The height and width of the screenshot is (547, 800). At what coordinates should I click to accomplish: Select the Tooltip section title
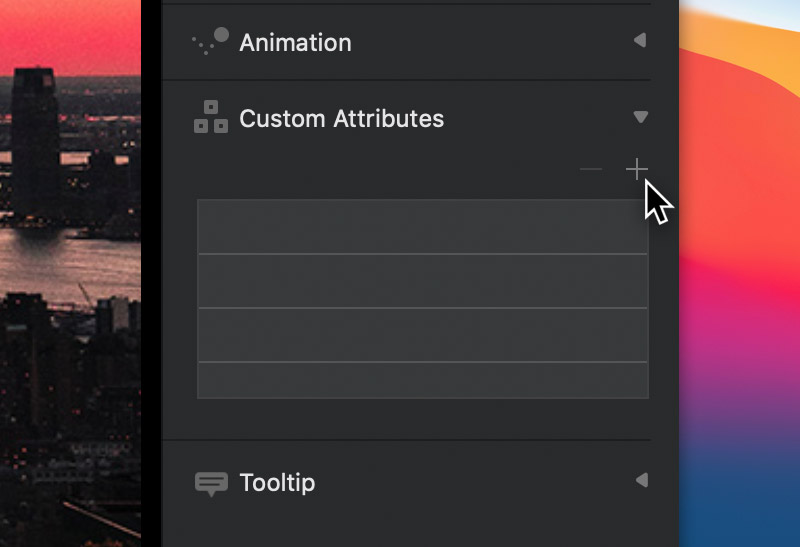(277, 483)
